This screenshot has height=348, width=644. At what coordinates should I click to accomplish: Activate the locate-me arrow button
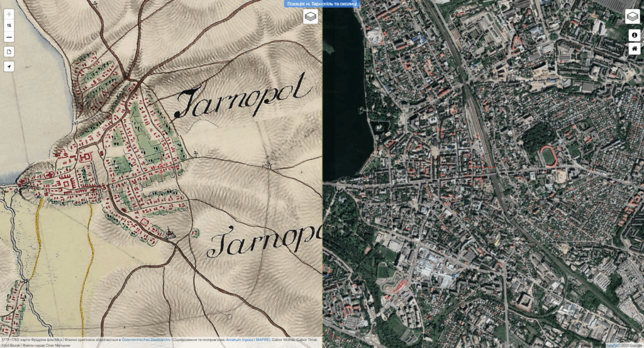point(9,67)
